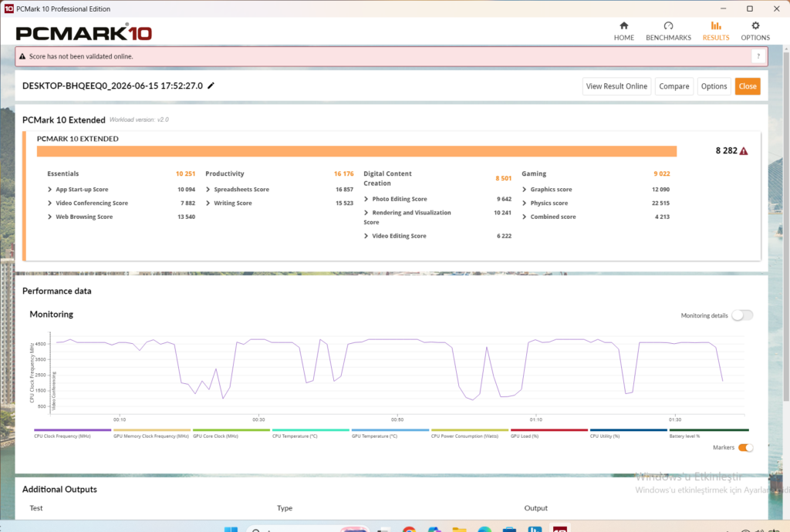Open Chrome from the taskbar
Viewport: 790px width, 532px height.
click(409, 529)
